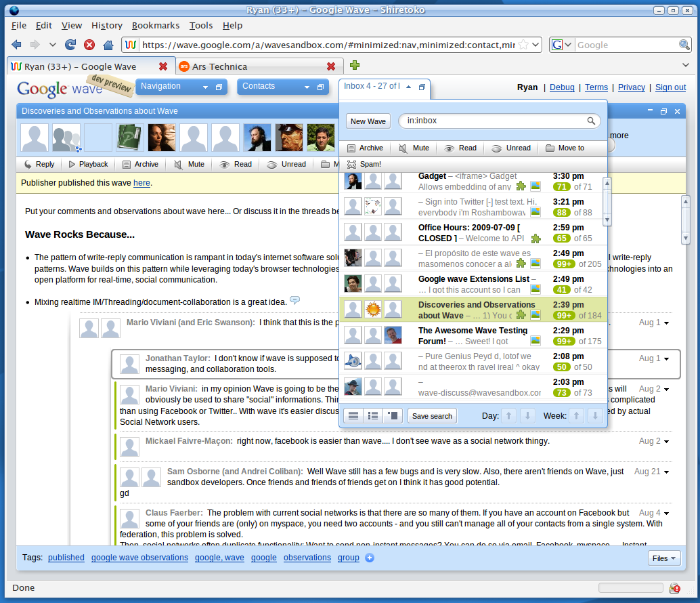Mark wave as Read in inbox toolbar
The width and height of the screenshot is (700, 603).
460,148
